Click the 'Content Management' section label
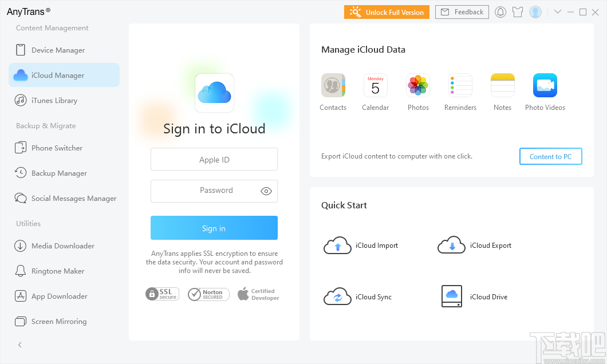The image size is (607, 364). [x=52, y=28]
